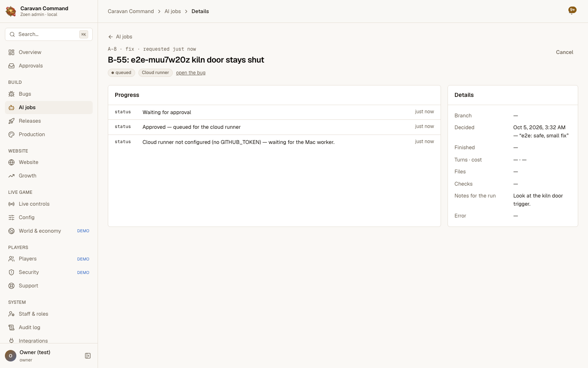Click the queued status badge
Screen dimensions: 588x368
(x=121, y=73)
